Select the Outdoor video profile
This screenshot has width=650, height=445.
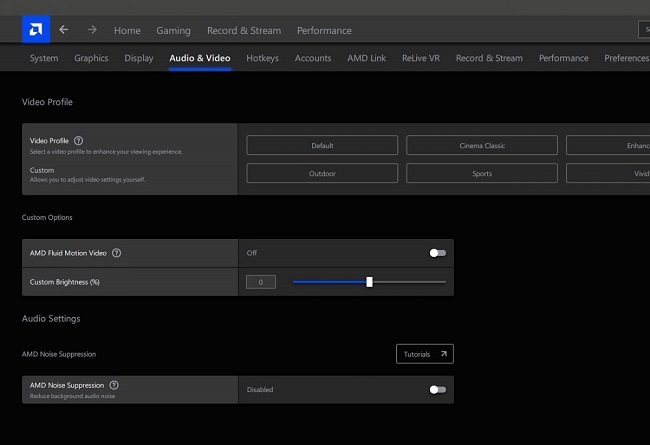pyautogui.click(x=322, y=173)
